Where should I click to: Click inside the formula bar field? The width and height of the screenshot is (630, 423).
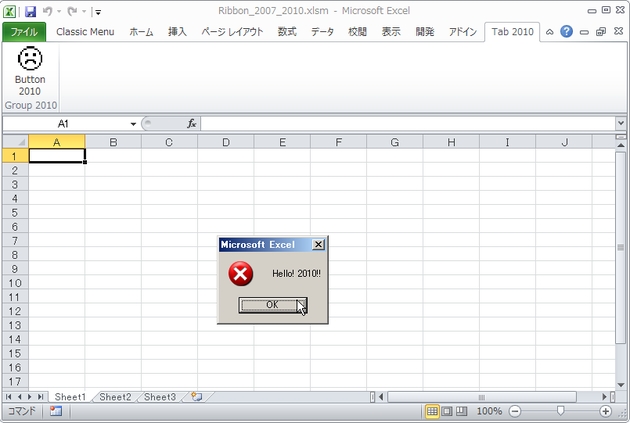[x=407, y=124]
